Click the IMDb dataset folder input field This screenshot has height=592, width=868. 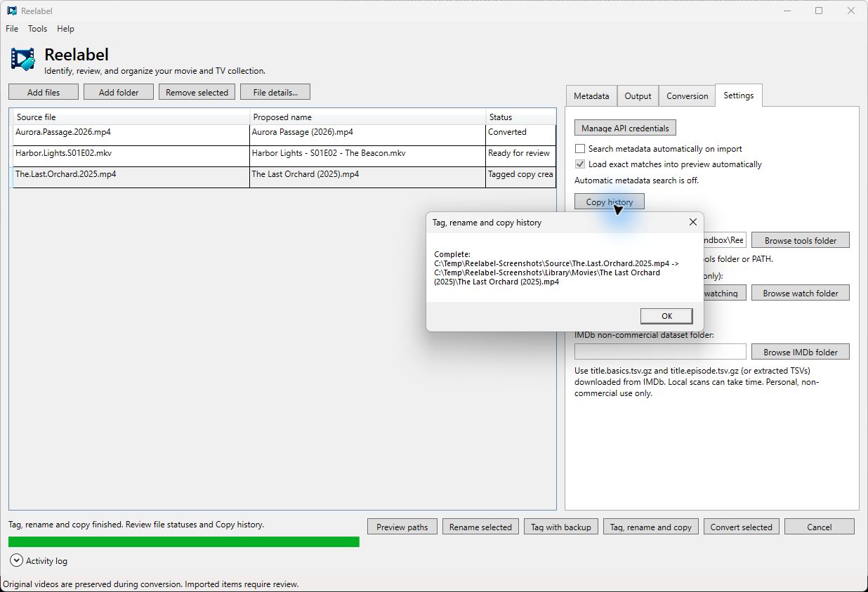point(660,351)
